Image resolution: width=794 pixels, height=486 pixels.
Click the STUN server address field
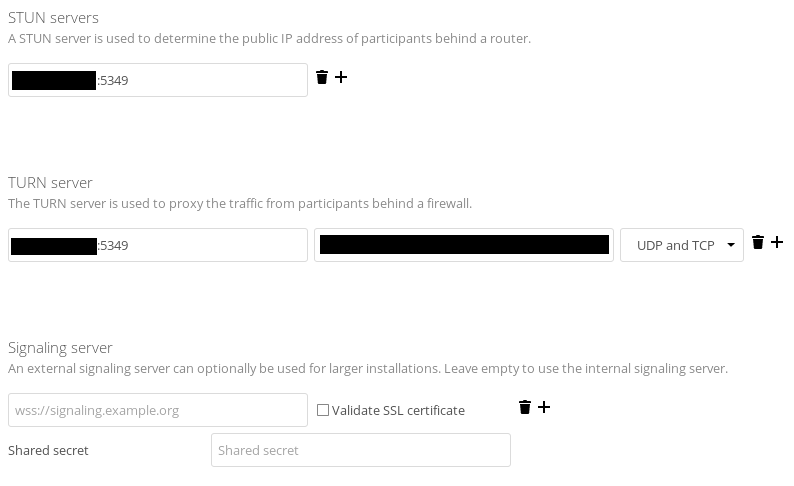point(200,80)
